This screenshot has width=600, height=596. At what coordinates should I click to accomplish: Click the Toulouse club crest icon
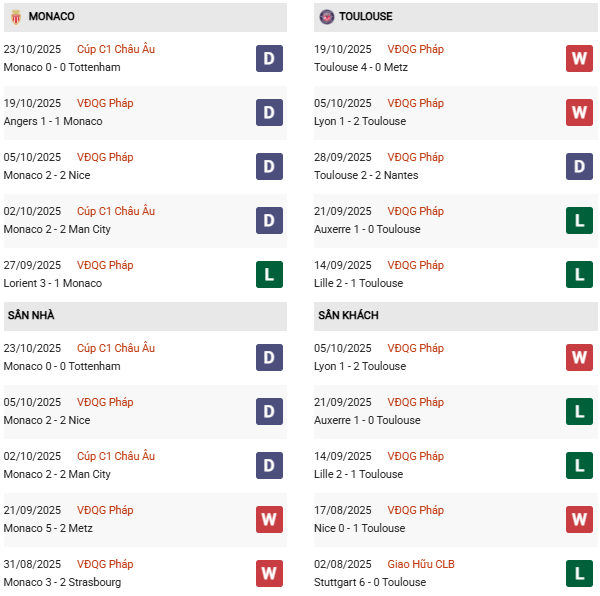tap(327, 17)
